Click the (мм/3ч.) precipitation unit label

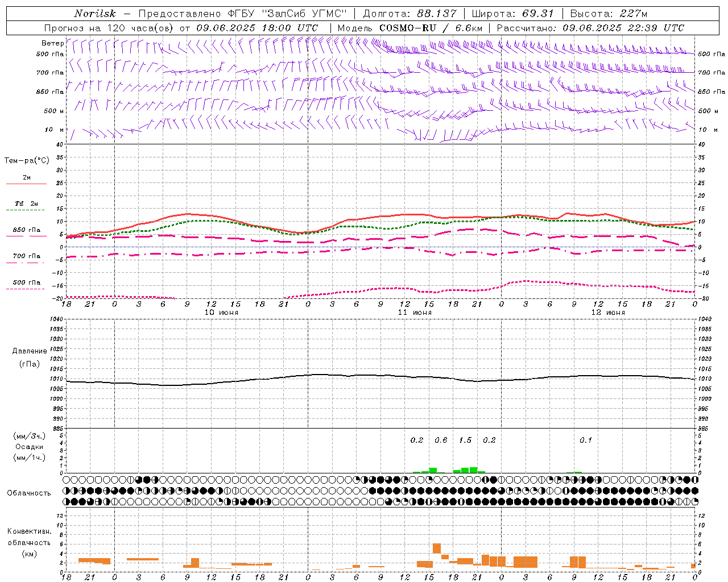pos(30,436)
